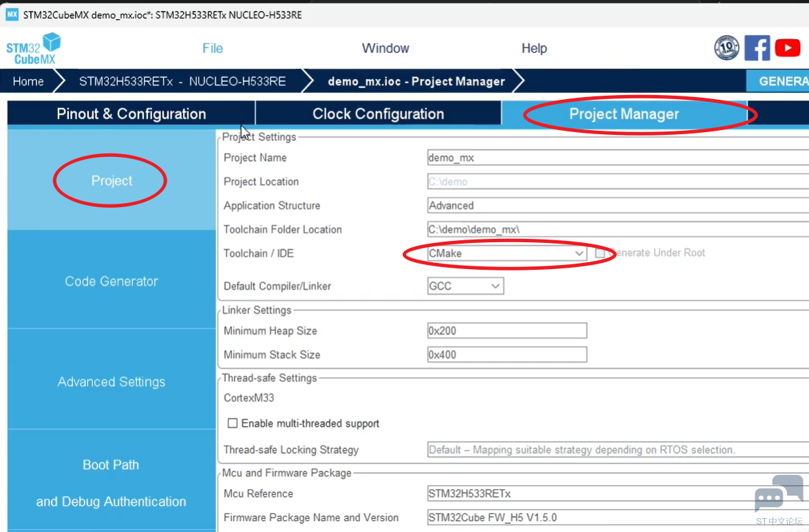Go to Home breadcrumb
This screenshot has height=532, width=809.
click(x=28, y=81)
